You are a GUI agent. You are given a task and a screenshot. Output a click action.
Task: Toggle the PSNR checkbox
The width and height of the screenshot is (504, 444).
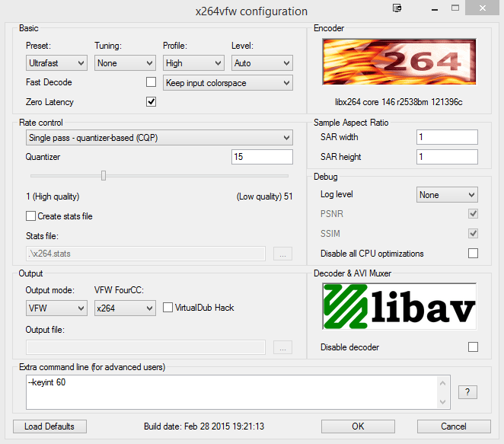473,214
